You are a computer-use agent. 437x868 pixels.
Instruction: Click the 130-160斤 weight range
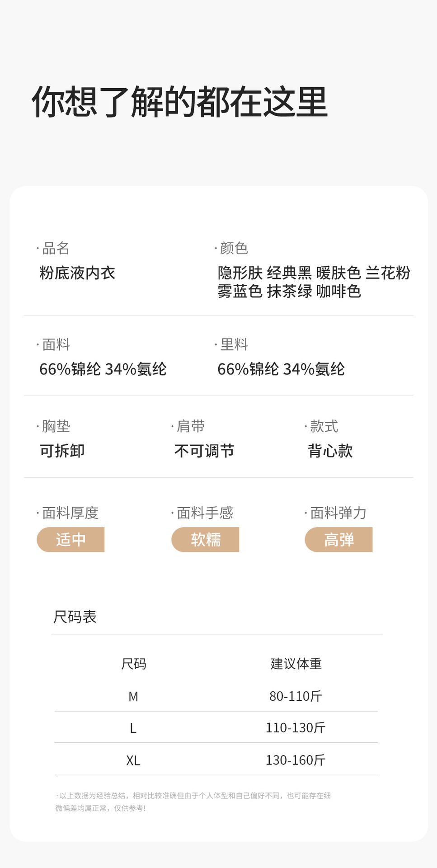296,760
